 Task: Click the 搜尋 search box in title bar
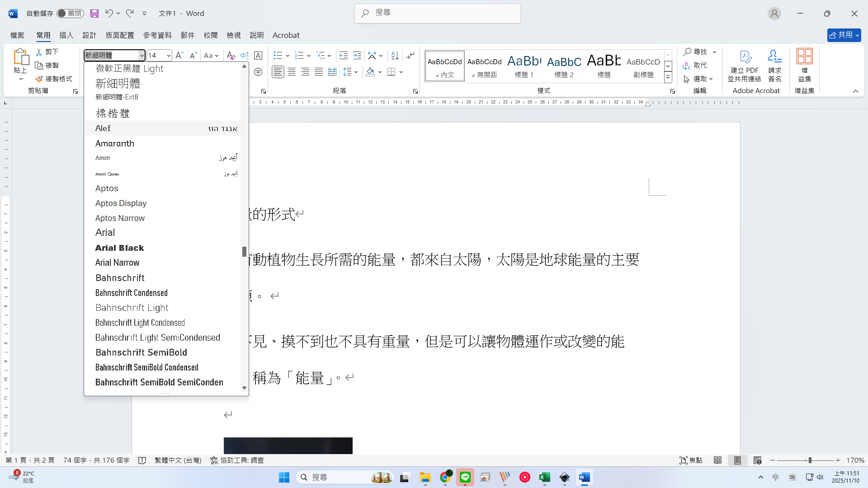click(x=438, y=13)
